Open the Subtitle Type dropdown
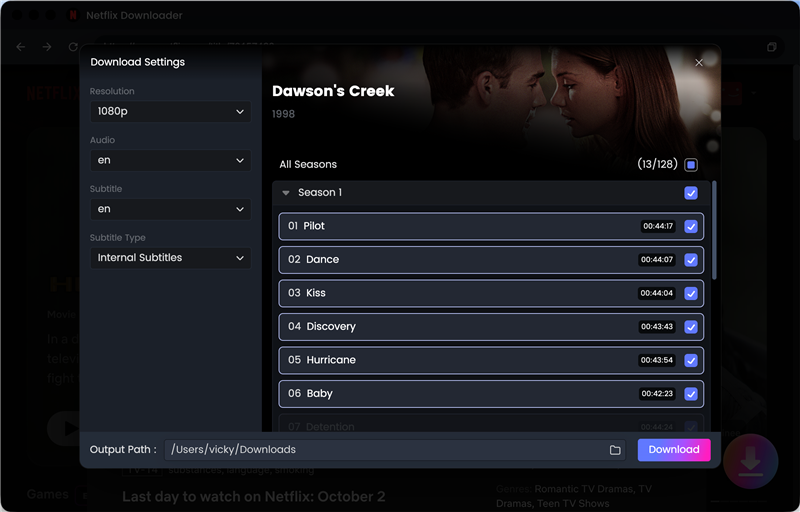Screen dimensions: 800x512 [170, 258]
